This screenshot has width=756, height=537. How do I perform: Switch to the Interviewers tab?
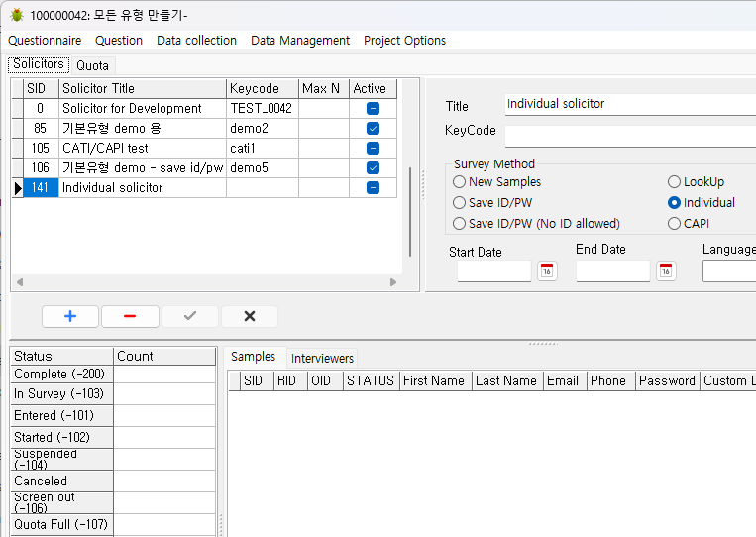pyautogui.click(x=323, y=358)
